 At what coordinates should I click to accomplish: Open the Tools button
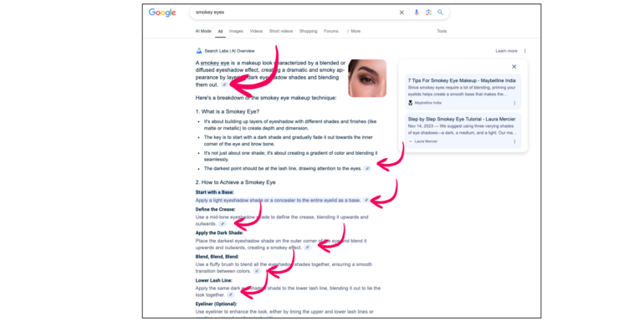pos(442,31)
